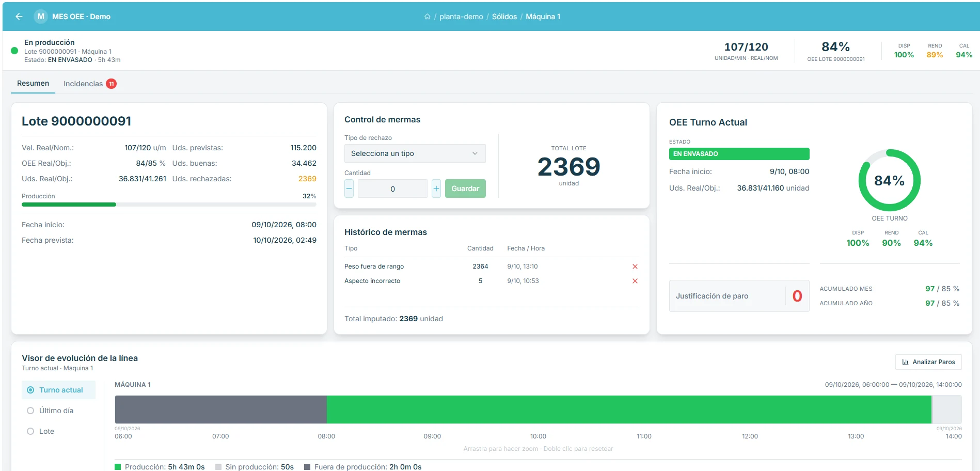Screen dimensions: 980x471
Task: Click the M avatar icon
Action: coord(41,17)
